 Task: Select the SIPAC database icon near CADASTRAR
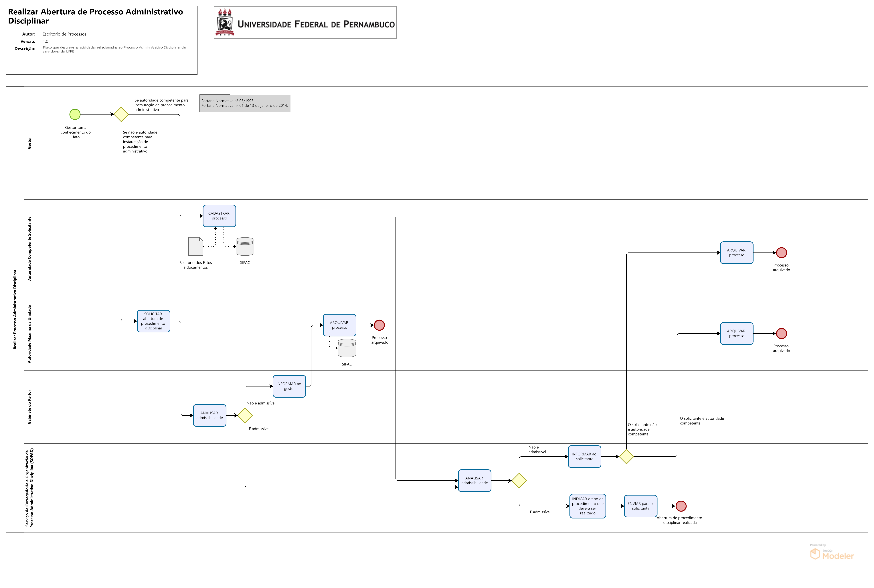pos(245,246)
